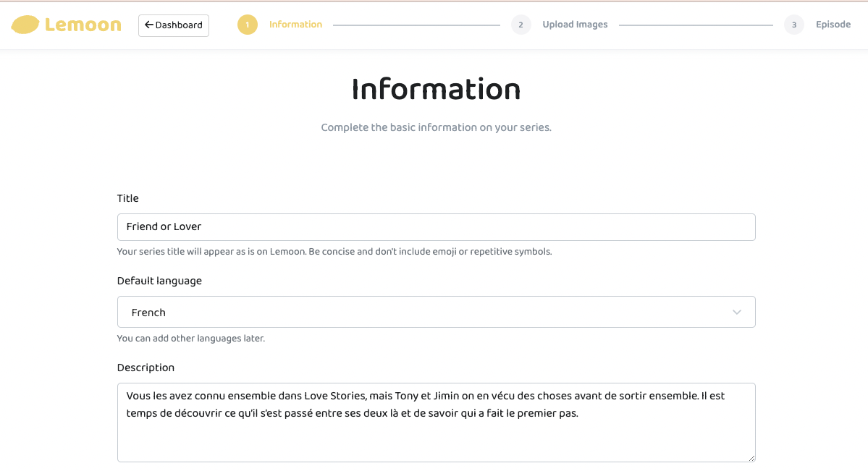Go back using the Dashboard button
Image resolution: width=868 pixels, height=471 pixels.
[x=174, y=25]
